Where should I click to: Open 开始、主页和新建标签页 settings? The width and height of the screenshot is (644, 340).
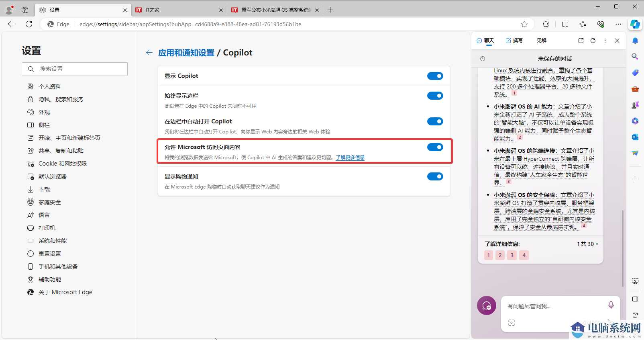(x=69, y=138)
